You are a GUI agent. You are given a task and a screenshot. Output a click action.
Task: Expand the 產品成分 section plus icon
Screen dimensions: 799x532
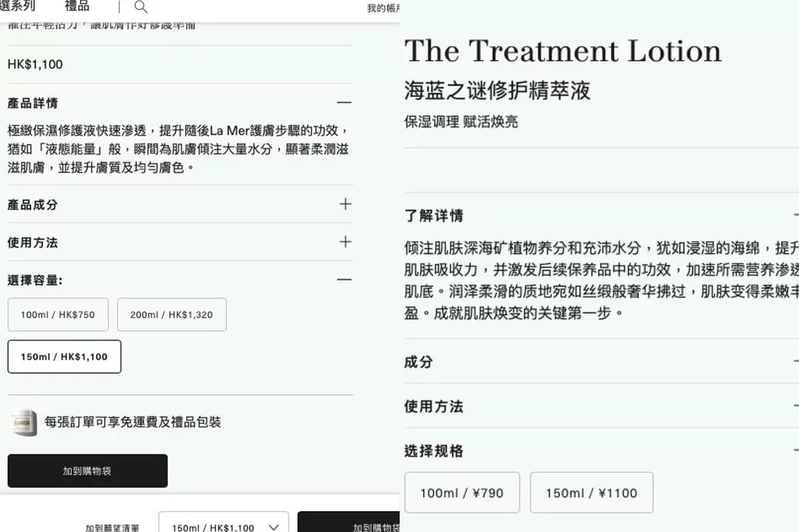tap(345, 203)
